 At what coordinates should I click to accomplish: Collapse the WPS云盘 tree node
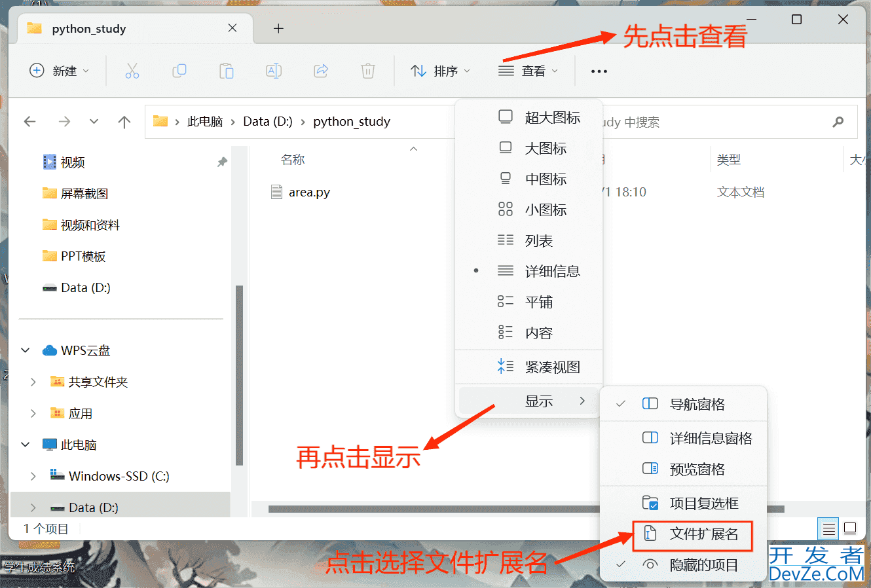click(x=26, y=350)
